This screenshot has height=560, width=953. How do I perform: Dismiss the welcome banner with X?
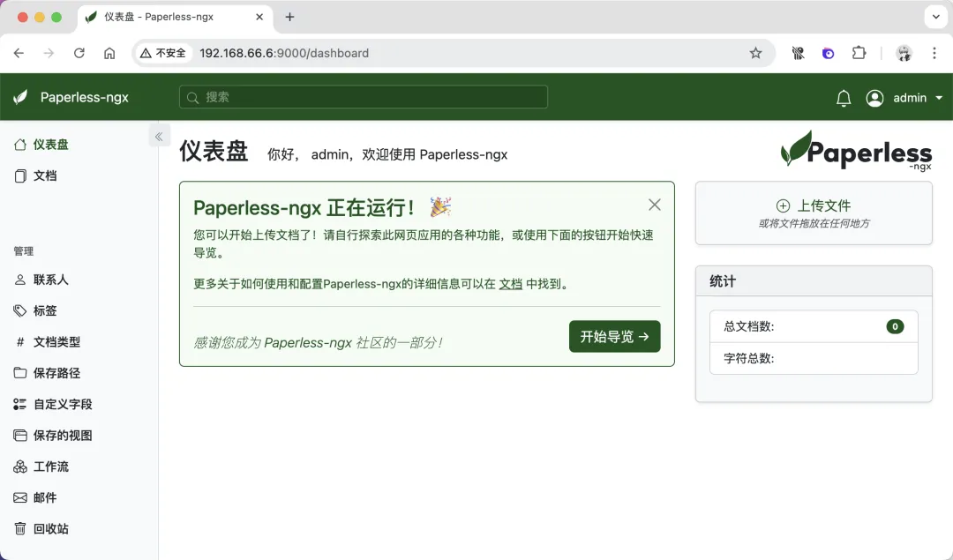[x=655, y=205]
